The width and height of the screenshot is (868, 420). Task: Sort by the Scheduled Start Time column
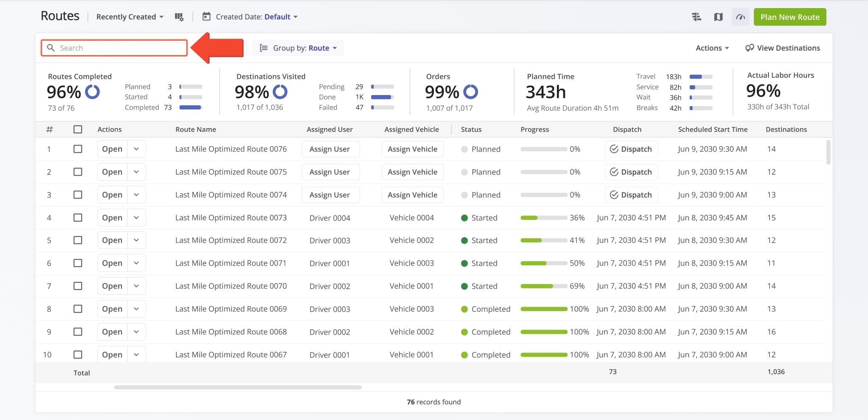(712, 129)
